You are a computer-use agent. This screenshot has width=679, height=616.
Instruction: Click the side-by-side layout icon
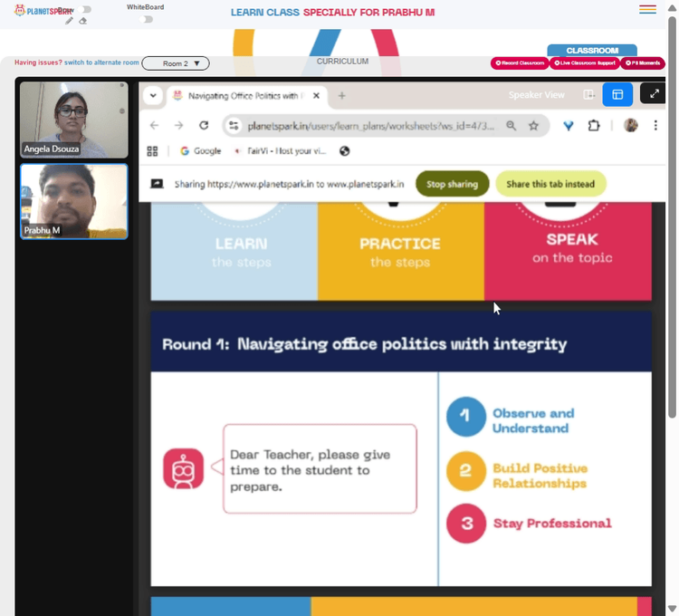pos(588,94)
